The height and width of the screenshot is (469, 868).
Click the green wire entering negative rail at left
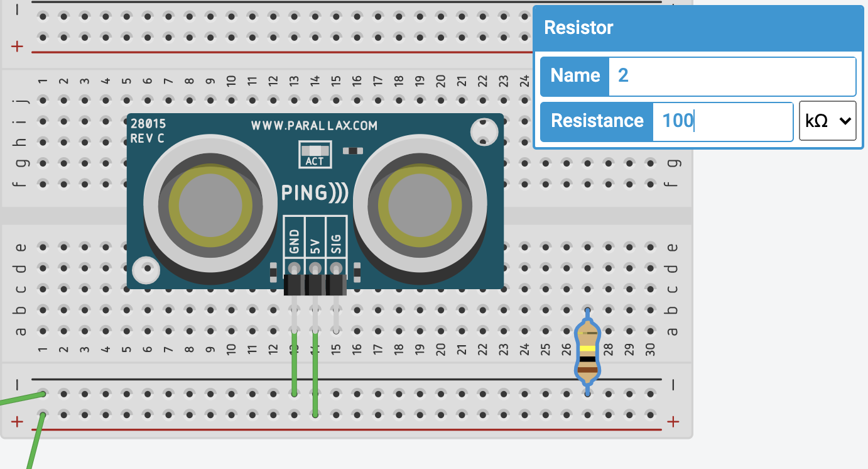tap(21, 398)
